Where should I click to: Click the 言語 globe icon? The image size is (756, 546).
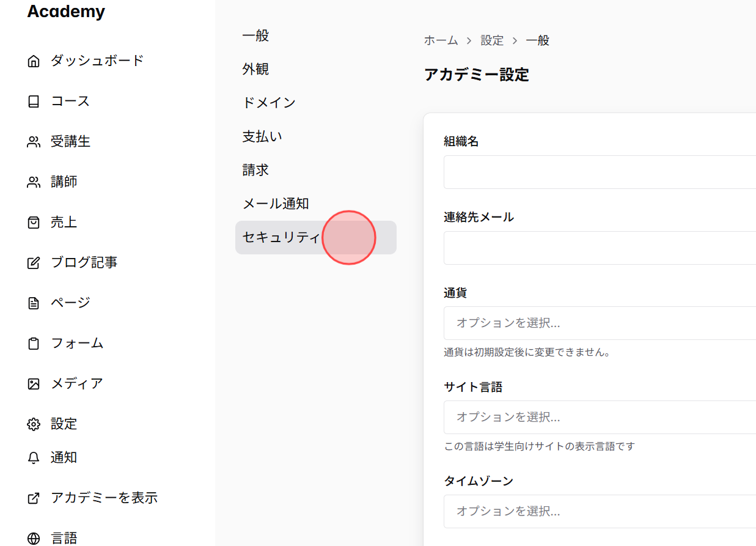[34, 537]
